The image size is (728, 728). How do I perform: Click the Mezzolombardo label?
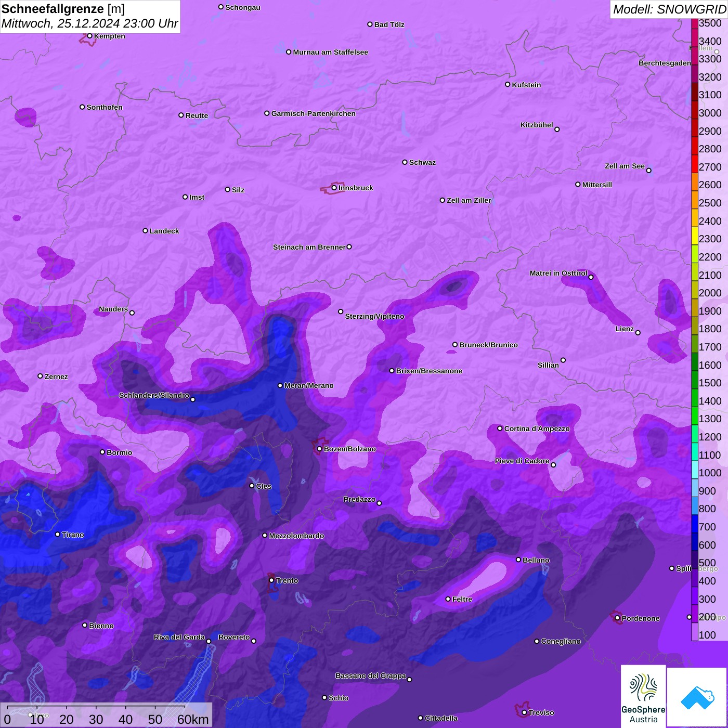point(296,536)
